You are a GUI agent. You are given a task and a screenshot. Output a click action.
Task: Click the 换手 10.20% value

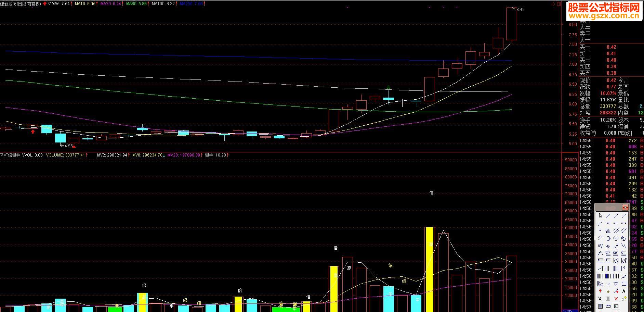click(608, 120)
